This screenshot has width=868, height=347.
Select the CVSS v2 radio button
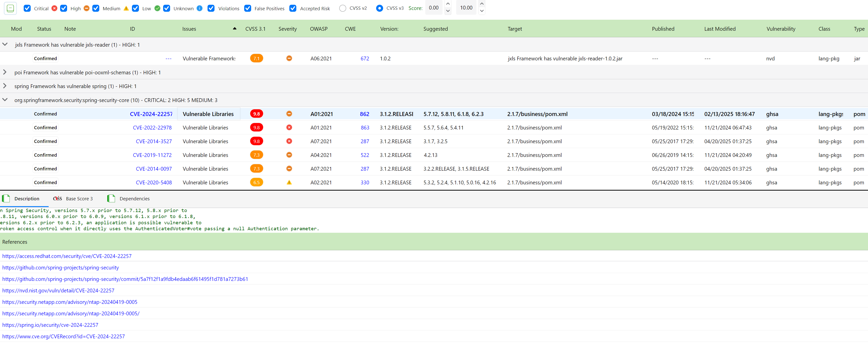pos(342,8)
